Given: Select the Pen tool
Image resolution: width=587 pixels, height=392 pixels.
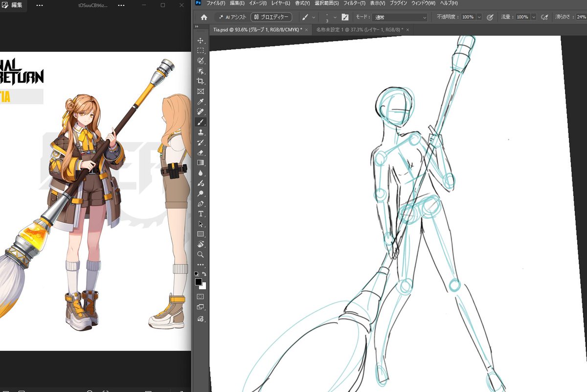Looking at the screenshot, I should [201, 204].
